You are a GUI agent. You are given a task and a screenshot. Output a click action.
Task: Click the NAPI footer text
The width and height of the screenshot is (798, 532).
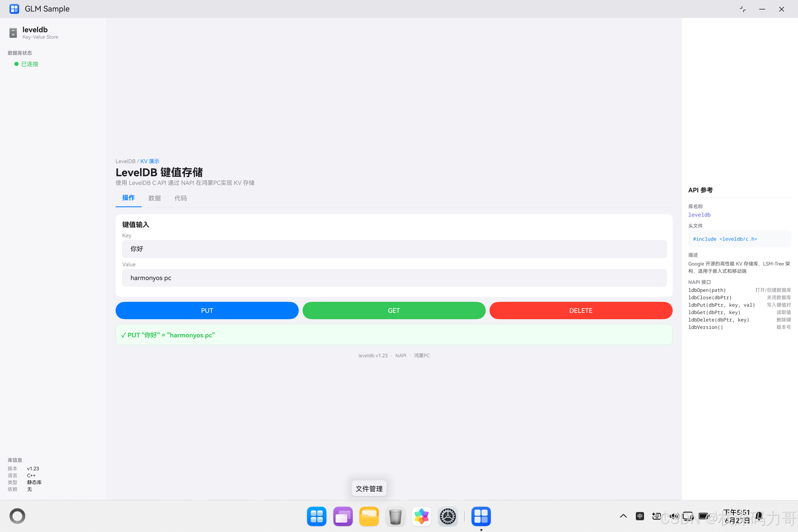(401, 356)
